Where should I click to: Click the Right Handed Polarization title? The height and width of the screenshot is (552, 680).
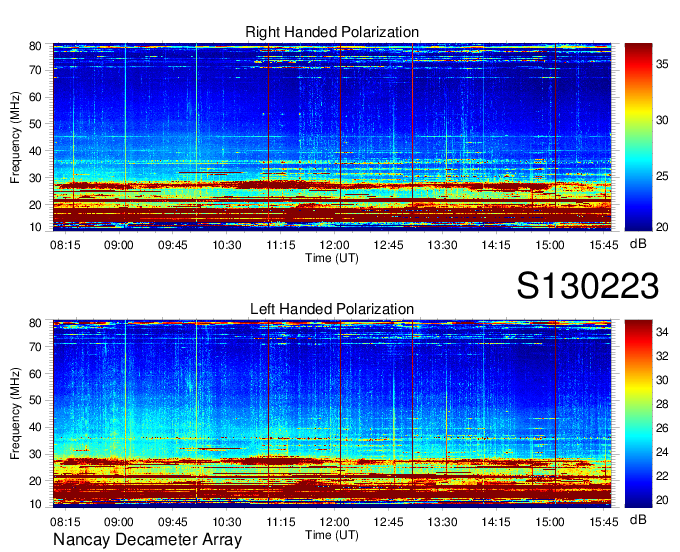tap(332, 32)
